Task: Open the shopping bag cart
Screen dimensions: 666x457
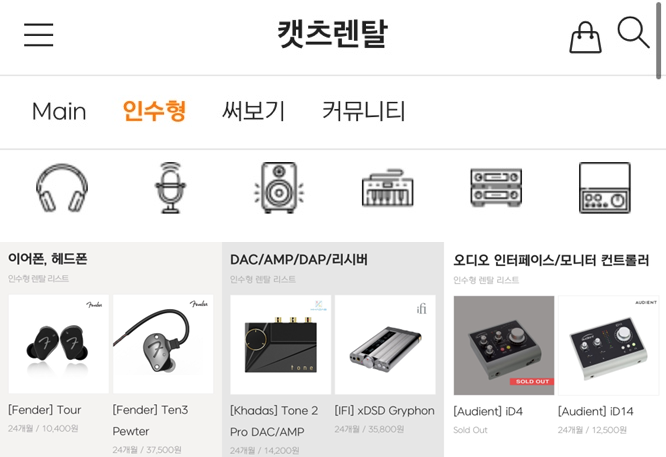Action: pos(585,37)
